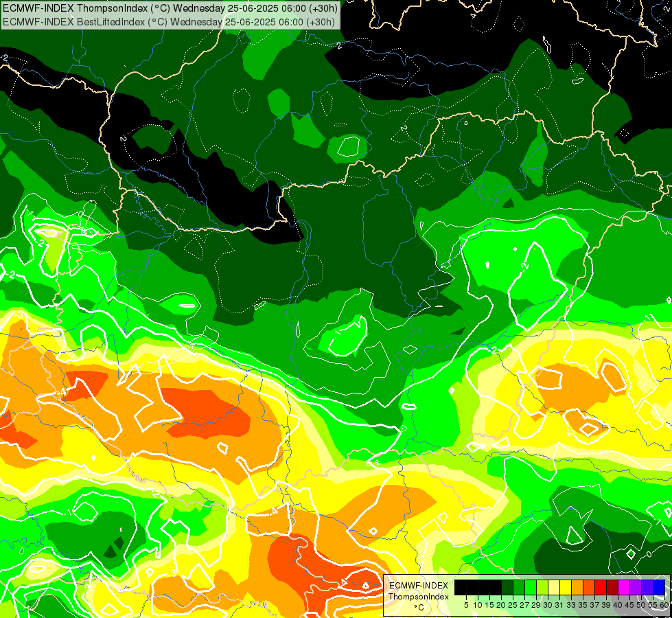
Task: Click the ThompsonIndex title line at top
Action: tap(170, 8)
